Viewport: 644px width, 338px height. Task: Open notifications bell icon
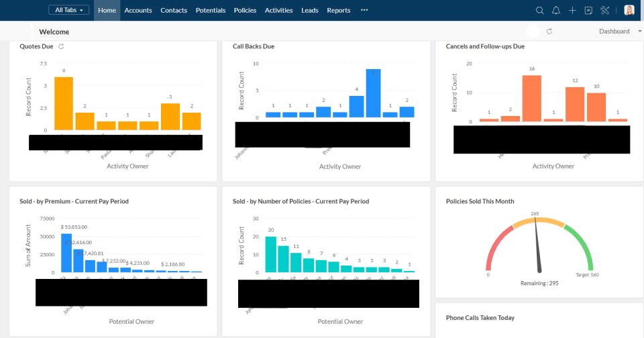[x=555, y=10]
